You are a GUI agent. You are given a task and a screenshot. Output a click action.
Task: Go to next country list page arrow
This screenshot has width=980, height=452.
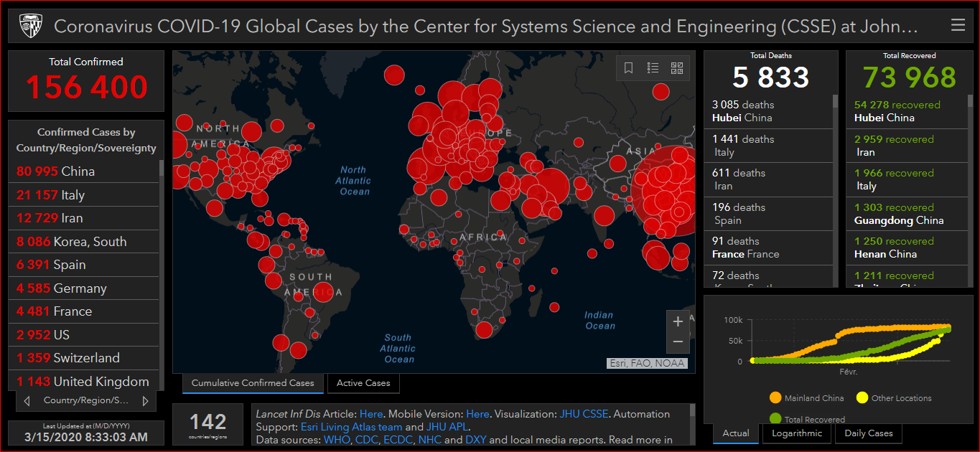(x=145, y=400)
